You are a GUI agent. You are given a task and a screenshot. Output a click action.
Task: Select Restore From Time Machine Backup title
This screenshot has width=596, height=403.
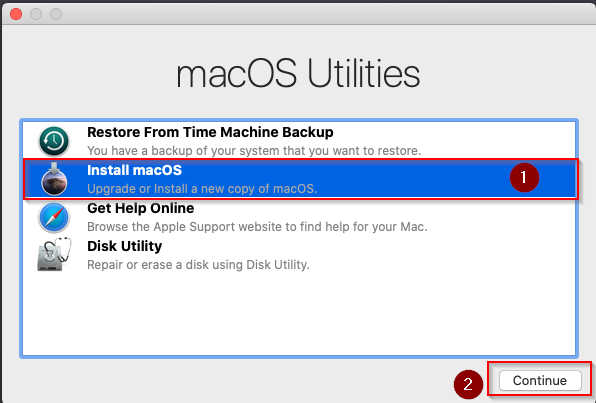click(x=210, y=132)
